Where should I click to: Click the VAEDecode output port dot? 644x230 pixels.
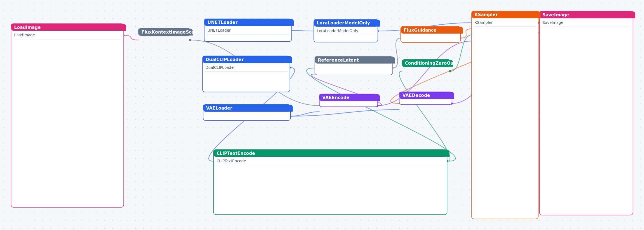point(452,103)
